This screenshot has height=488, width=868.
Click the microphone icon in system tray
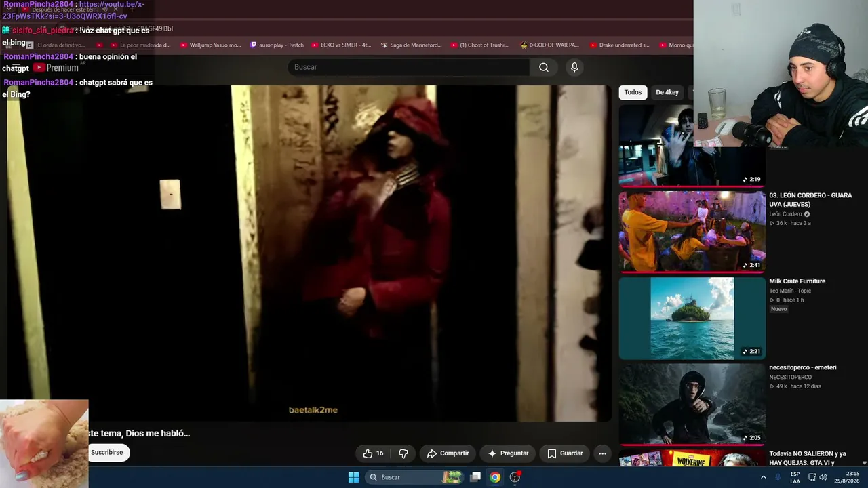pyautogui.click(x=778, y=477)
